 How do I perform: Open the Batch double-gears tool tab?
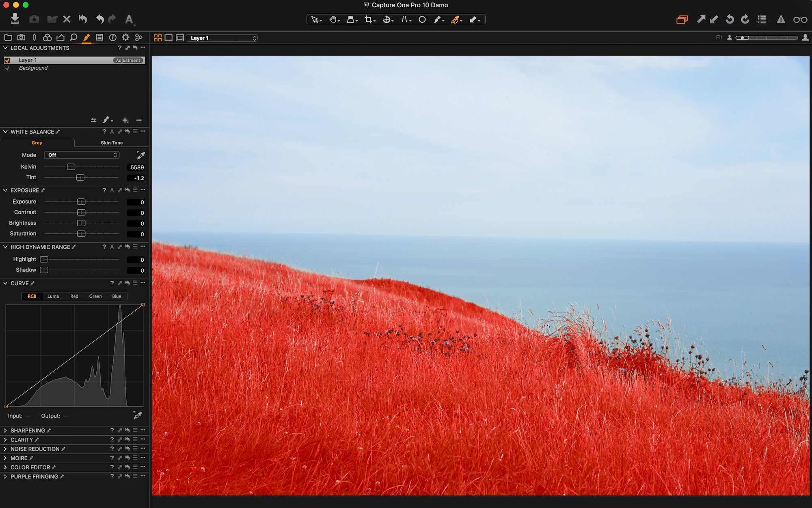(x=139, y=37)
